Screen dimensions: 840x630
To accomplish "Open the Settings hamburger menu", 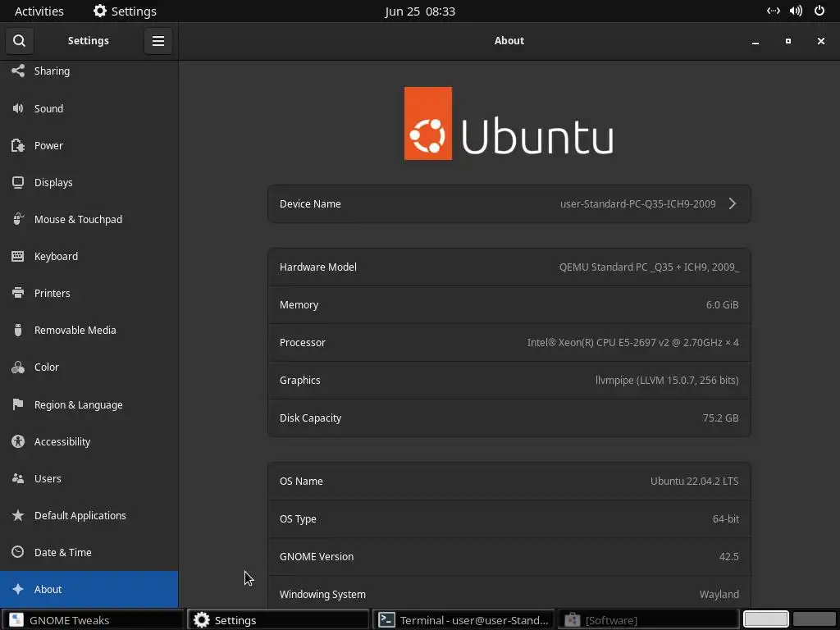I will pyautogui.click(x=158, y=41).
